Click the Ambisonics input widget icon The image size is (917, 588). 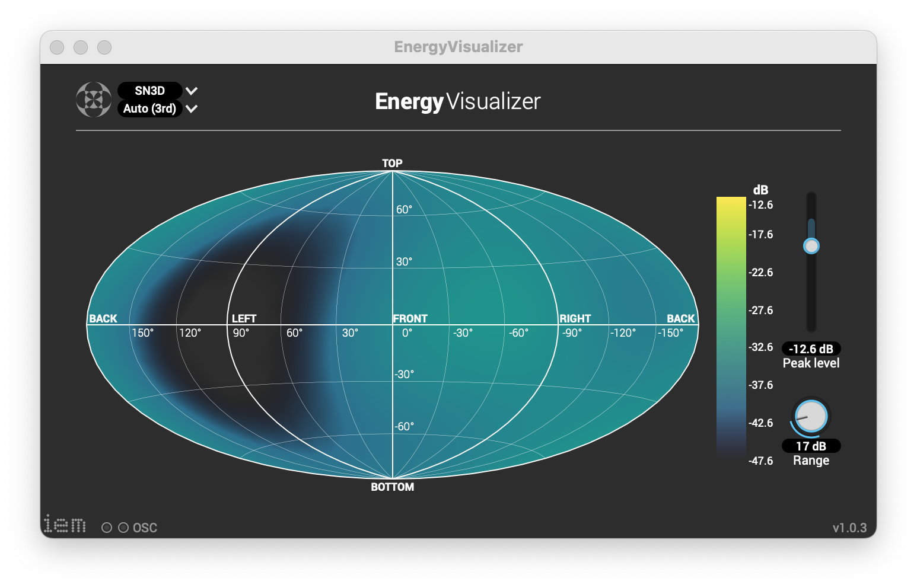(94, 100)
